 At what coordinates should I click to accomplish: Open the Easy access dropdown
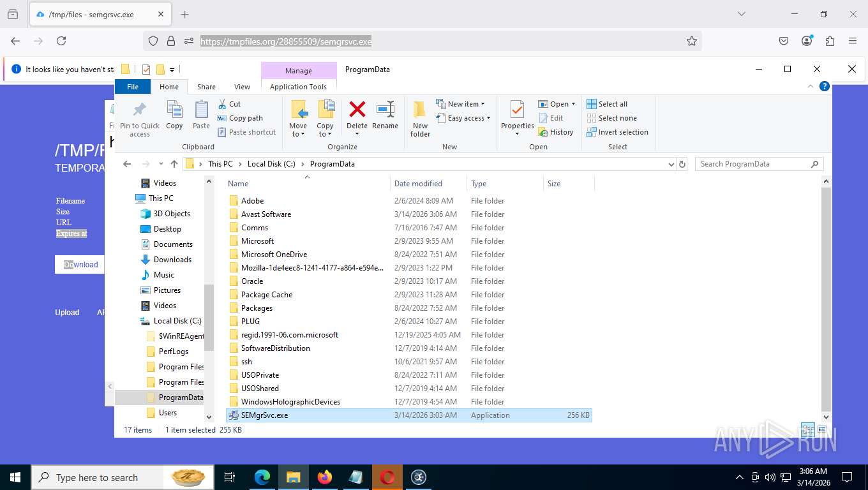[x=464, y=118]
